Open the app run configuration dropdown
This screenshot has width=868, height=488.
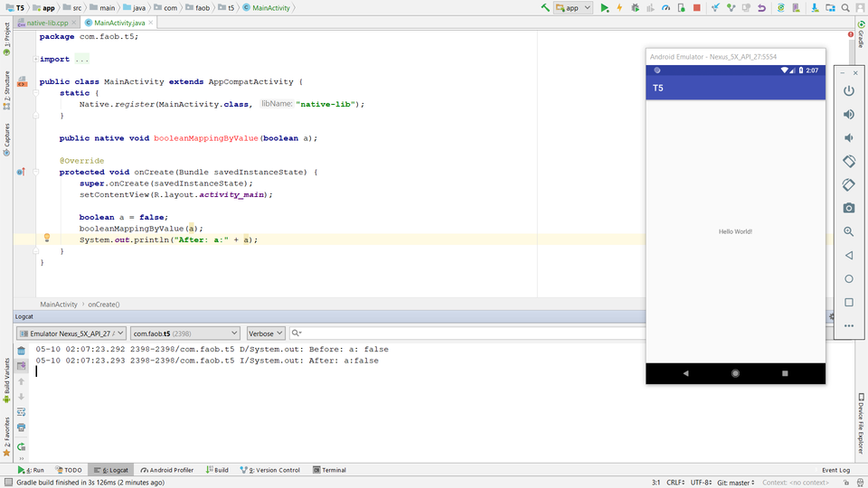(x=573, y=8)
